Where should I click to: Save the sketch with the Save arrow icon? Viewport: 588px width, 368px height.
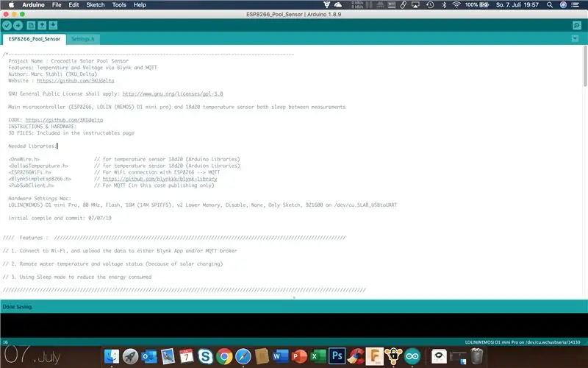pyautogui.click(x=53, y=25)
